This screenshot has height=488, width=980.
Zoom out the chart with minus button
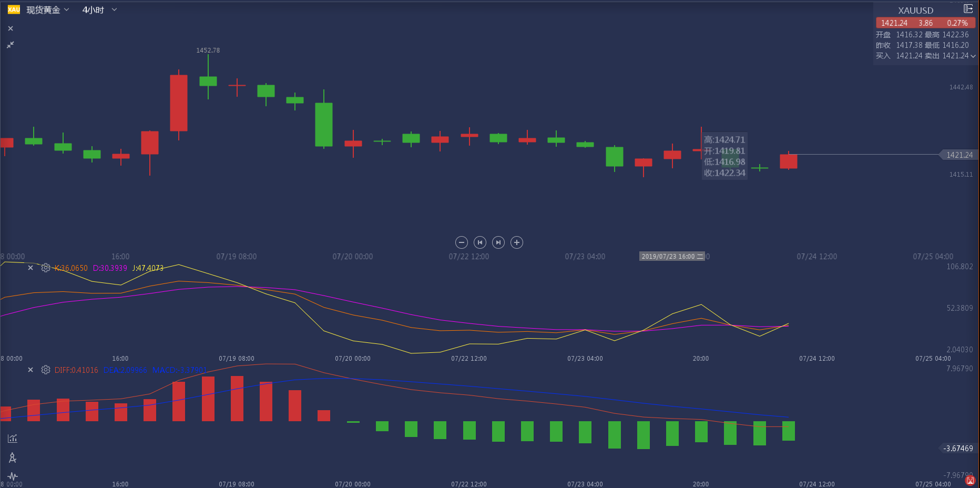point(461,242)
